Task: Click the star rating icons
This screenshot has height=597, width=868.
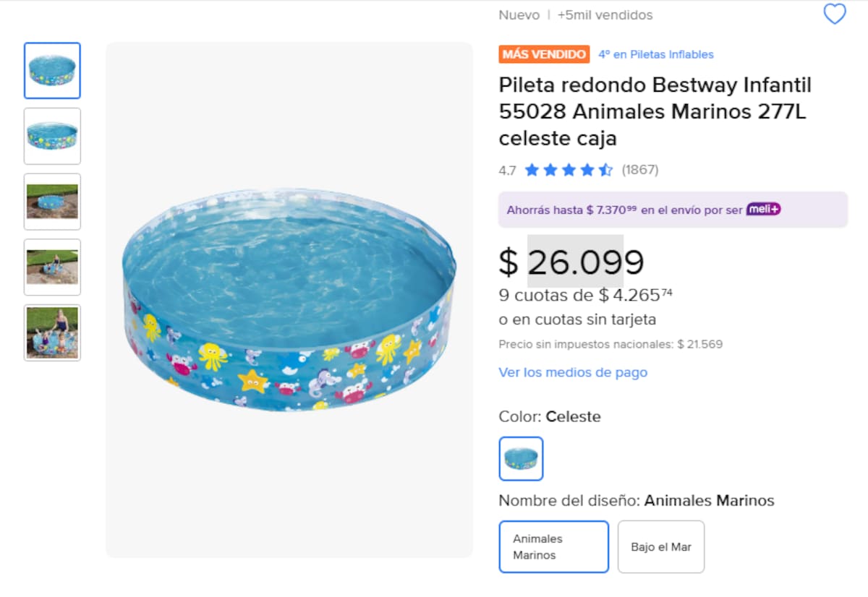Action: click(x=568, y=170)
